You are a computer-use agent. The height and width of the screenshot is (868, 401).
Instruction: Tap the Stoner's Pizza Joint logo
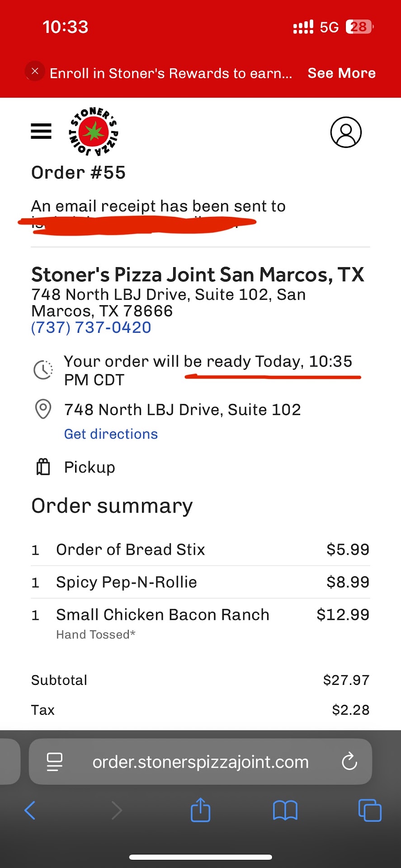coord(94,132)
